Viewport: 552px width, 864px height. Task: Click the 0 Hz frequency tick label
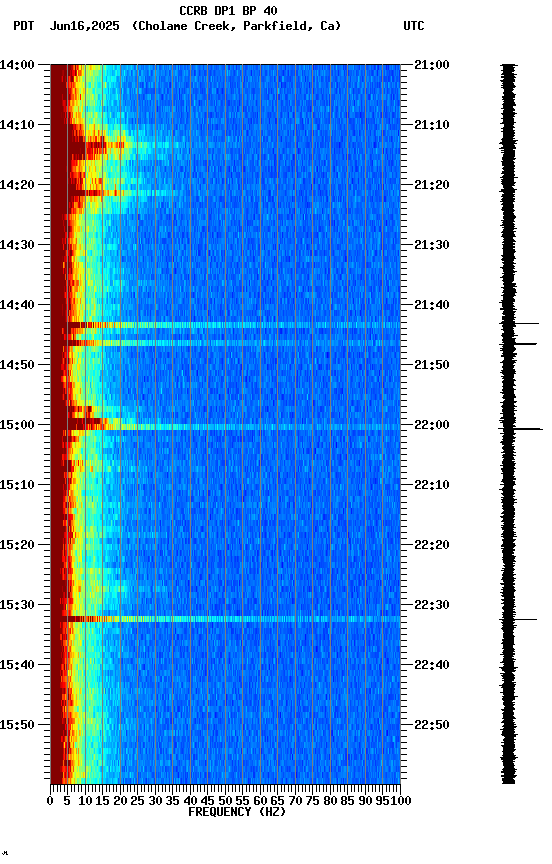pyautogui.click(x=50, y=801)
